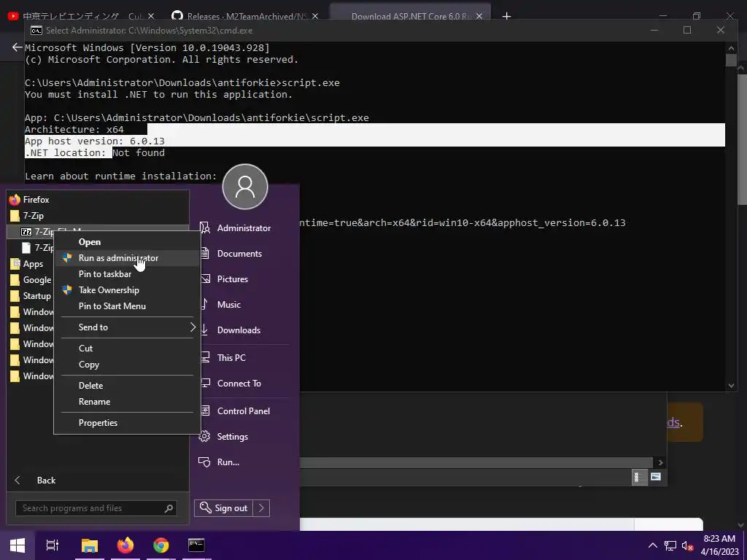
Task: Open the Apps folder in Start menu
Action: (x=31, y=264)
